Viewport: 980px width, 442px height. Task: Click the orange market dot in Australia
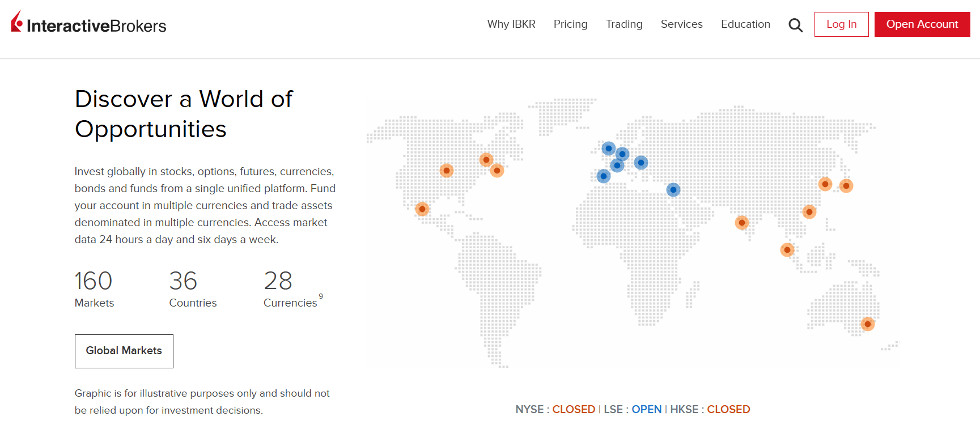(868, 324)
